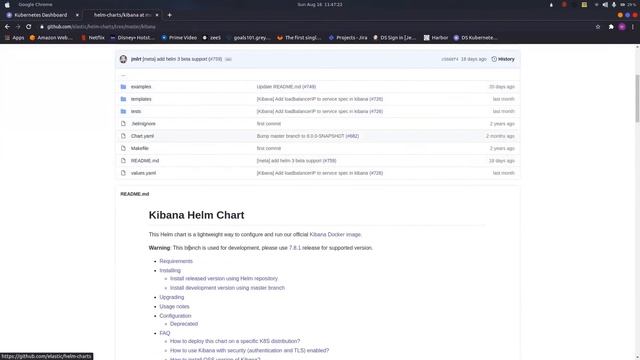
Task: Click the README.md header label
Action: click(x=135, y=194)
